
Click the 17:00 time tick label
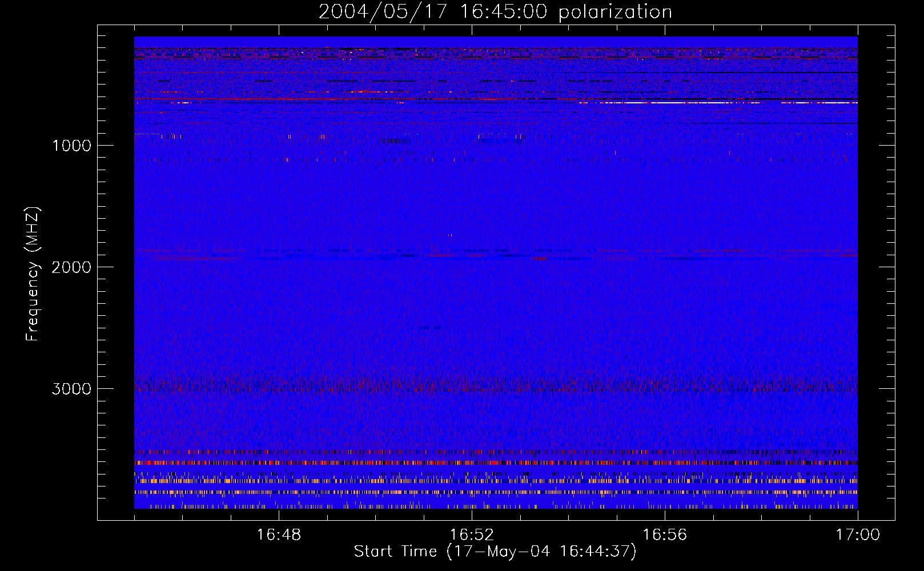pyautogui.click(x=858, y=535)
